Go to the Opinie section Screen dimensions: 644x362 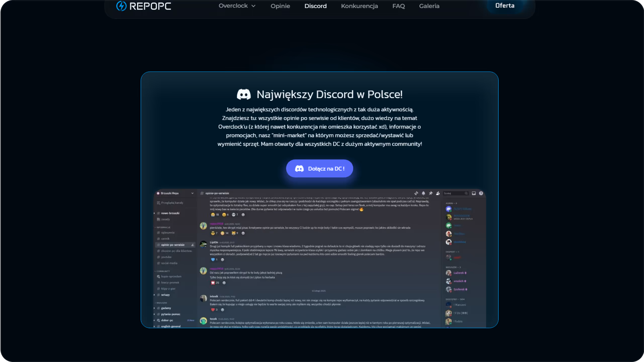pyautogui.click(x=280, y=6)
